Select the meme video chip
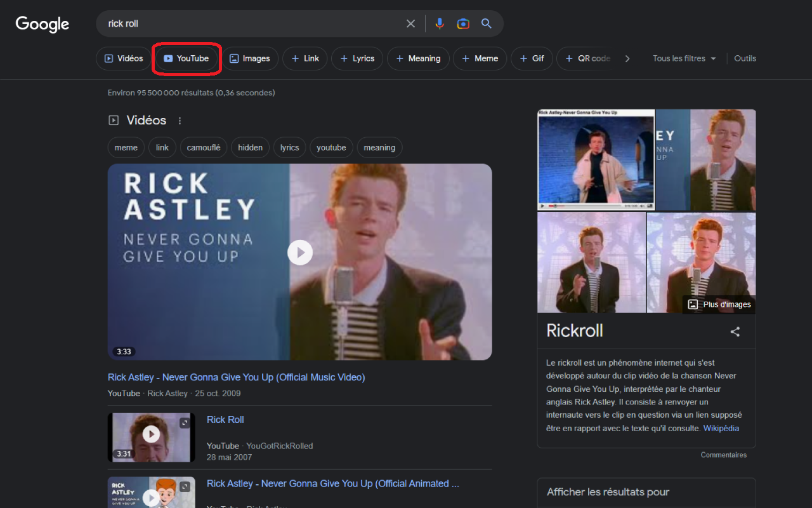 pyautogui.click(x=126, y=147)
